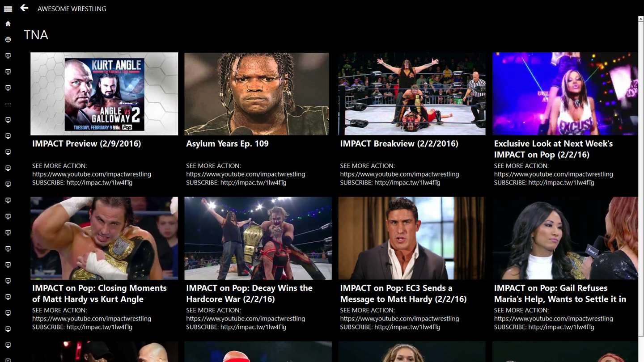Open Closing Moments of Matt Hardy thumbnail

click(x=104, y=238)
